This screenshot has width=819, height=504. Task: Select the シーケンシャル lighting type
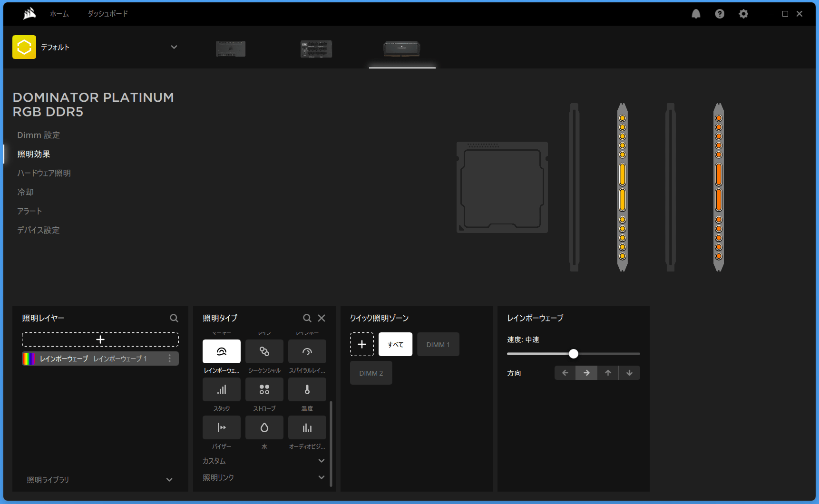pyautogui.click(x=264, y=351)
